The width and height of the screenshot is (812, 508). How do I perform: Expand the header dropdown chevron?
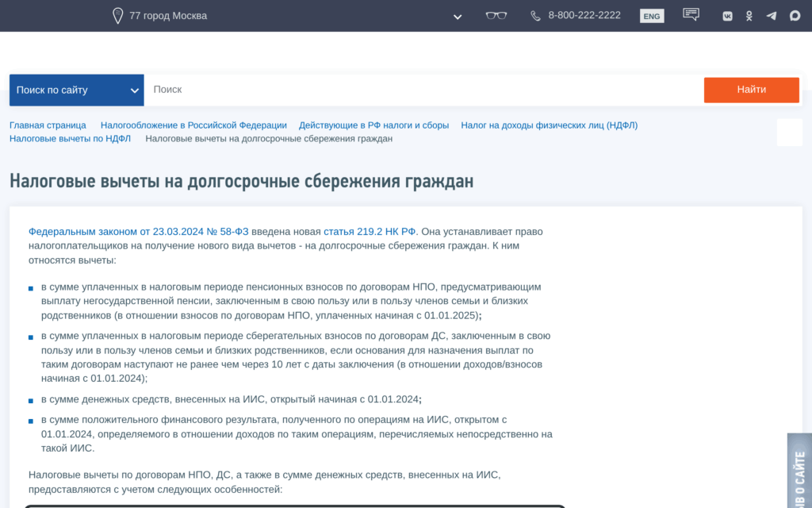pos(458,17)
